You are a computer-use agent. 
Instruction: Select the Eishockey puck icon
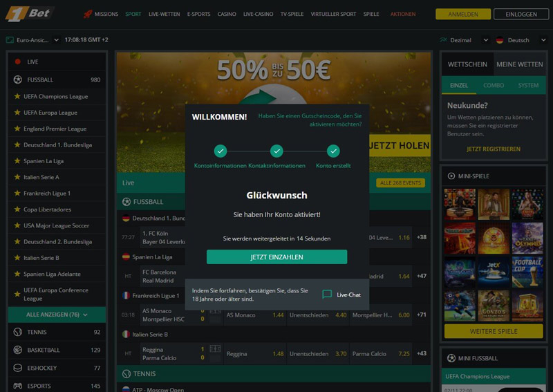18,368
